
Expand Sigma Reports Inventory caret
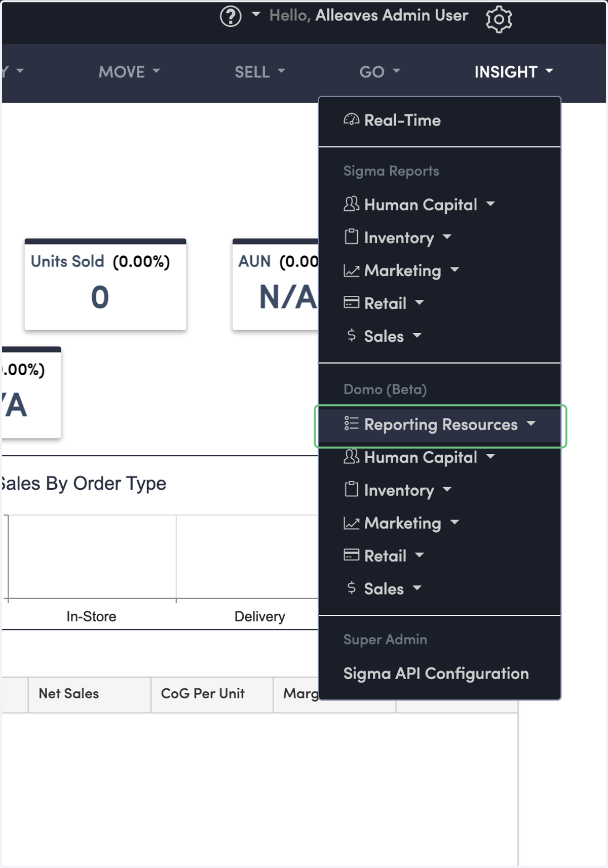pos(447,236)
